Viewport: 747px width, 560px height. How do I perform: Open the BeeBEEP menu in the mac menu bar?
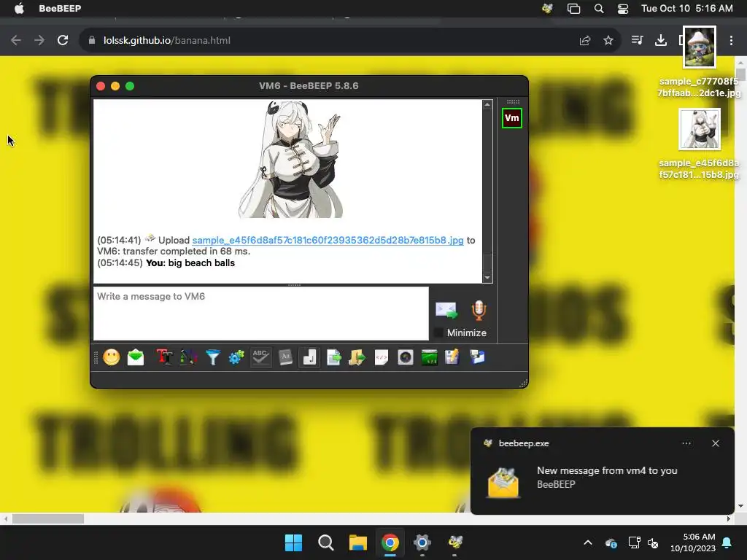click(x=60, y=8)
